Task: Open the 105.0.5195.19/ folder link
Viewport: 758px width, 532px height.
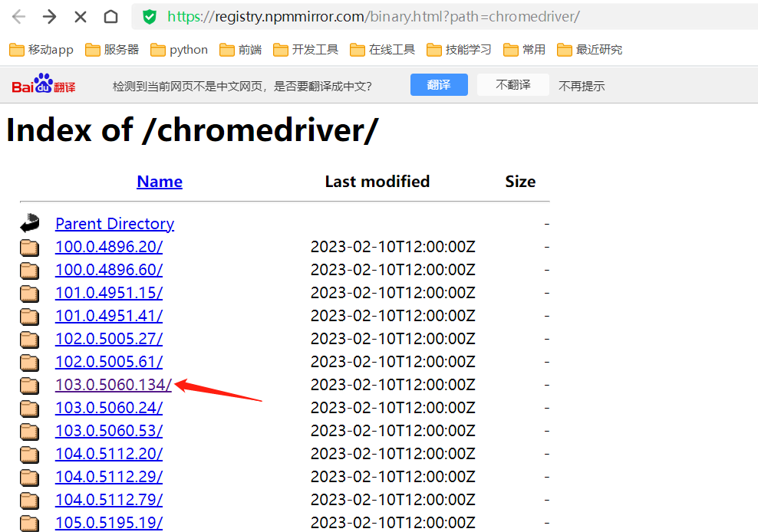Action: (109, 523)
